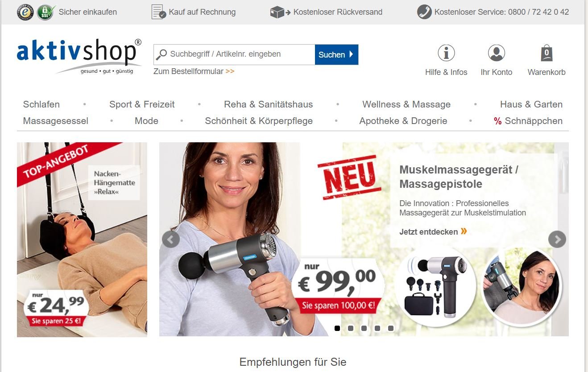Open the Warenkorb shopping bag icon

[x=547, y=53]
